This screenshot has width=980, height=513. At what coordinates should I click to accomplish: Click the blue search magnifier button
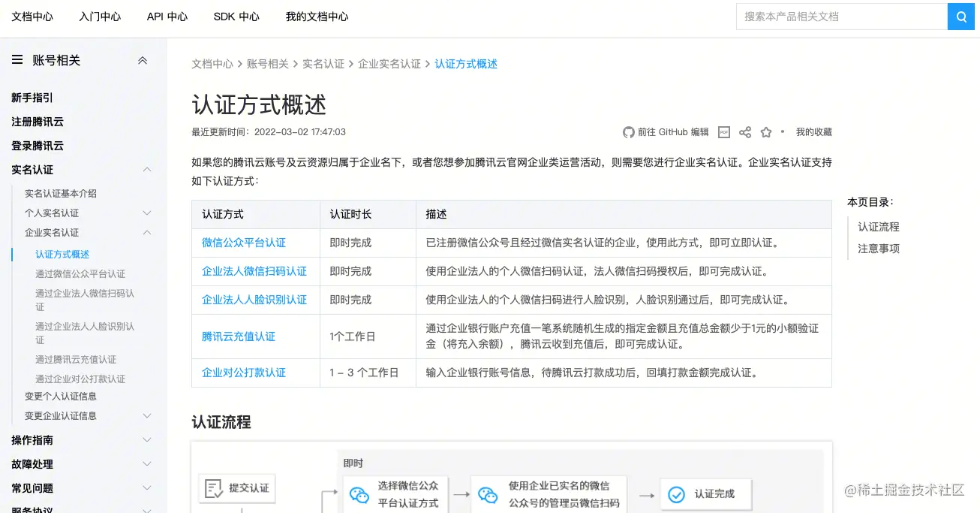point(961,17)
